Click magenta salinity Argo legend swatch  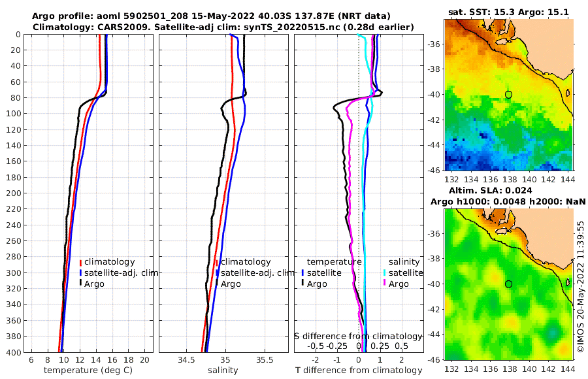point(384,284)
